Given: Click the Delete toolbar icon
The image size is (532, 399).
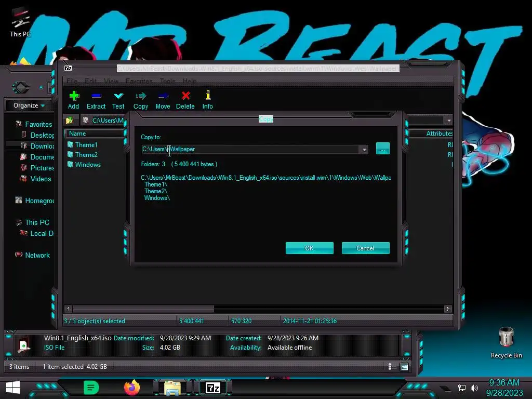Looking at the screenshot, I should pyautogui.click(x=185, y=100).
